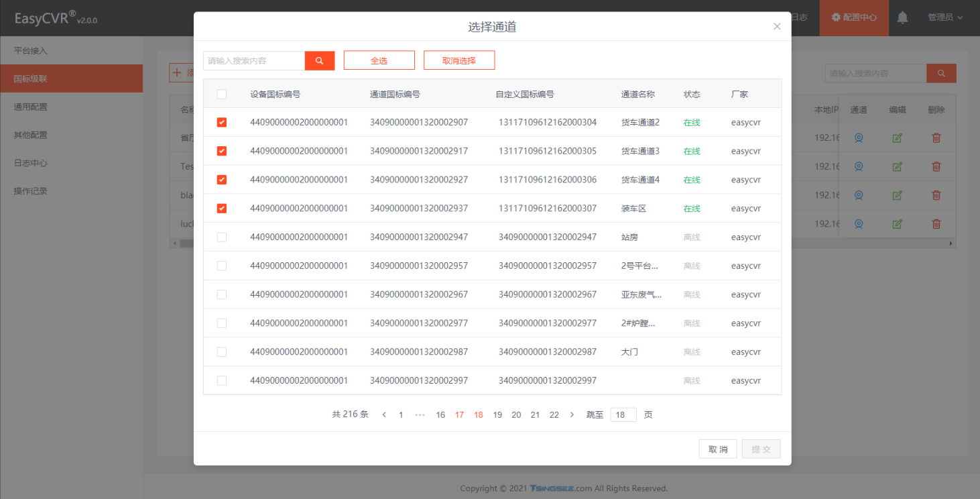The height and width of the screenshot is (499, 980).
Task: Open the notification bell icon
Action: point(903,17)
